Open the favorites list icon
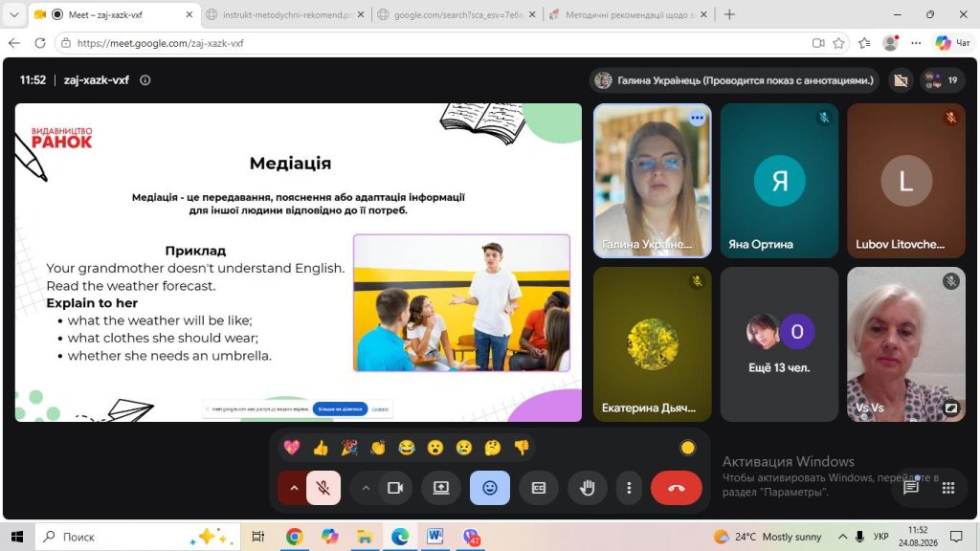980x551 pixels. tap(864, 43)
